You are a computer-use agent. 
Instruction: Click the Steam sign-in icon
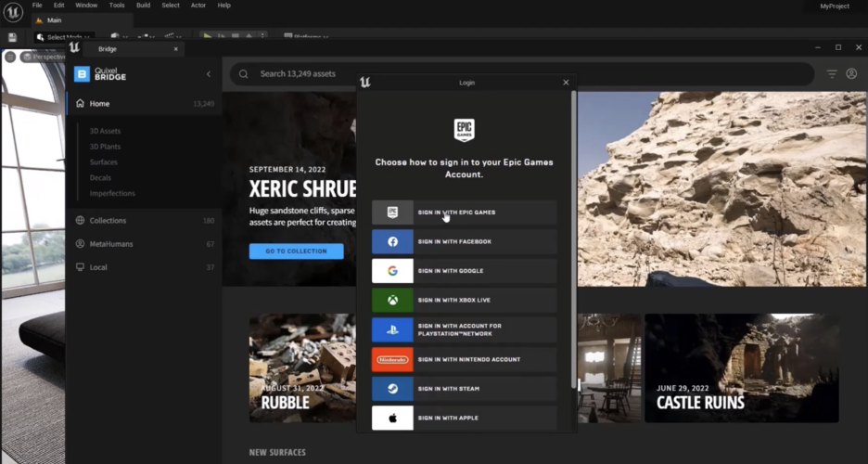point(392,389)
